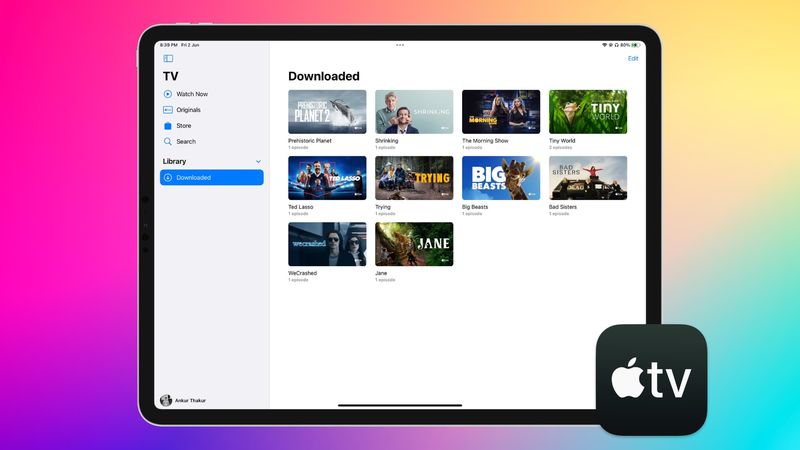
Task: Open Ankur Thakur account name
Action: coord(190,401)
